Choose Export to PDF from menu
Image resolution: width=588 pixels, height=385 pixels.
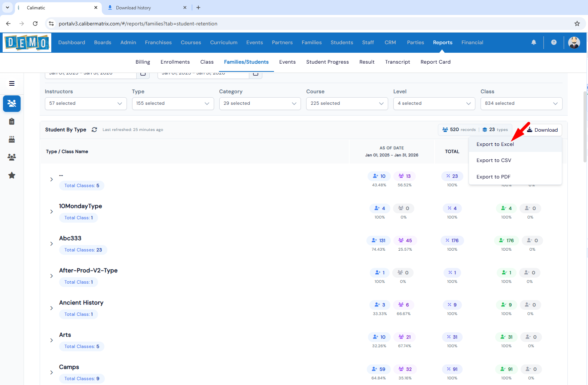(493, 177)
